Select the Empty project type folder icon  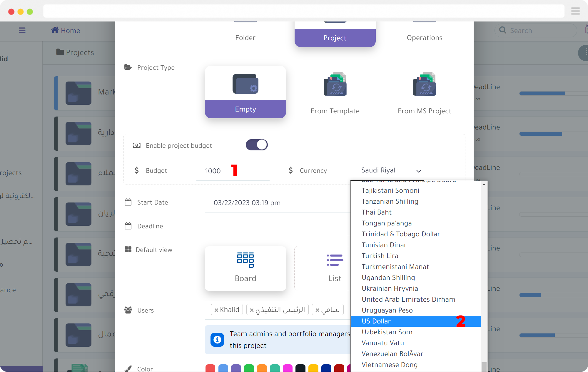coord(245,84)
